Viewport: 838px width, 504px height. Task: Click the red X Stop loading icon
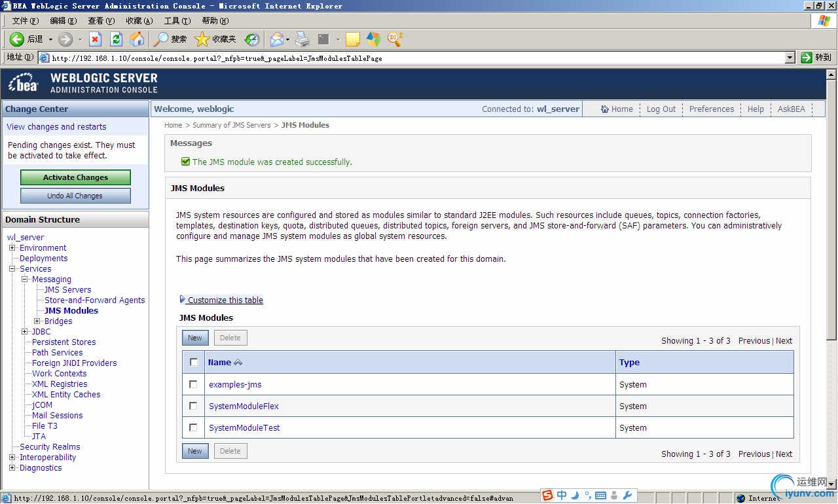pos(95,39)
